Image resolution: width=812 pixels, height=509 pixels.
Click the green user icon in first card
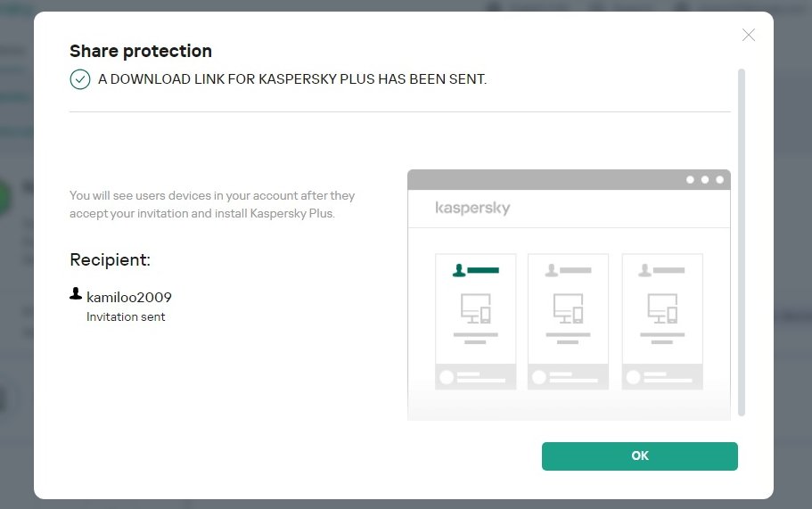coord(460,269)
